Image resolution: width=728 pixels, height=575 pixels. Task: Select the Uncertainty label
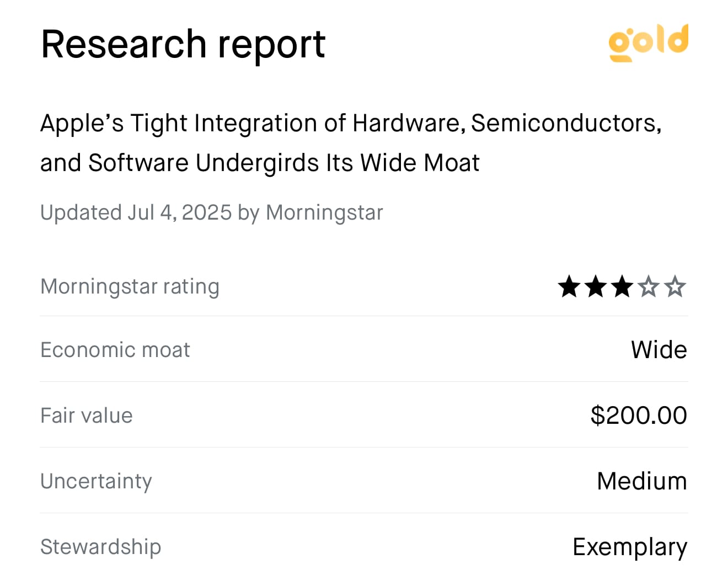click(x=97, y=481)
